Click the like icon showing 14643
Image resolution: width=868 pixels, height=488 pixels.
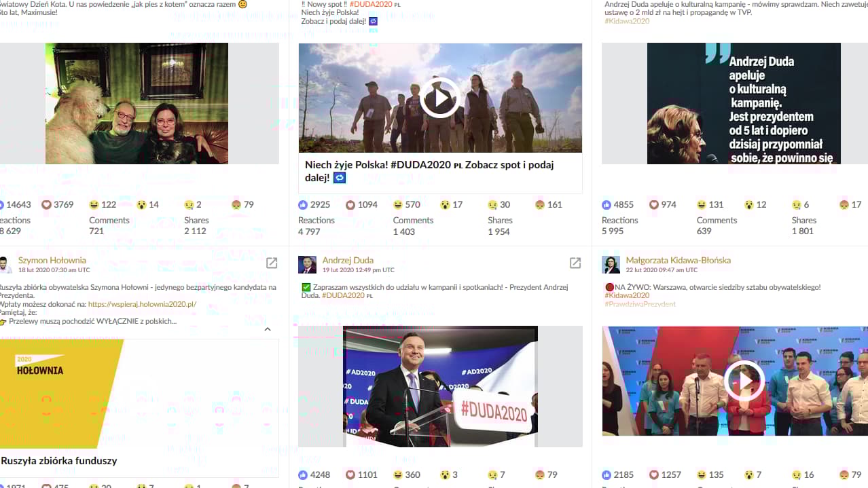tap(2, 204)
